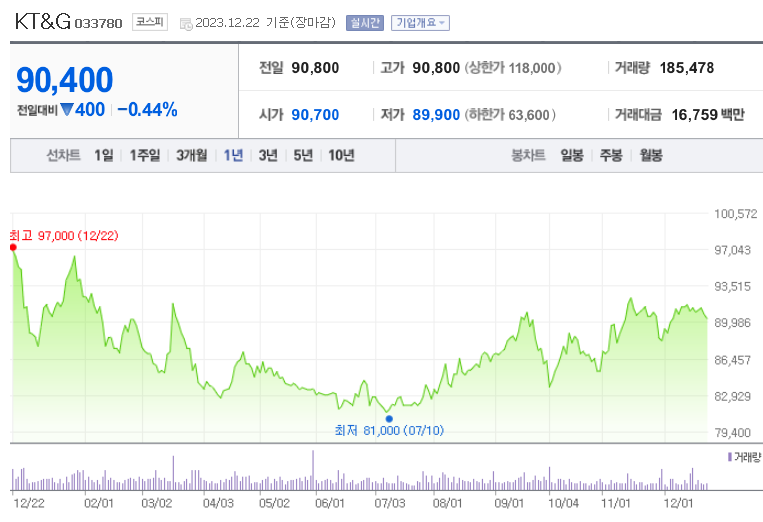Click the 전일 value 90,800

(315, 68)
